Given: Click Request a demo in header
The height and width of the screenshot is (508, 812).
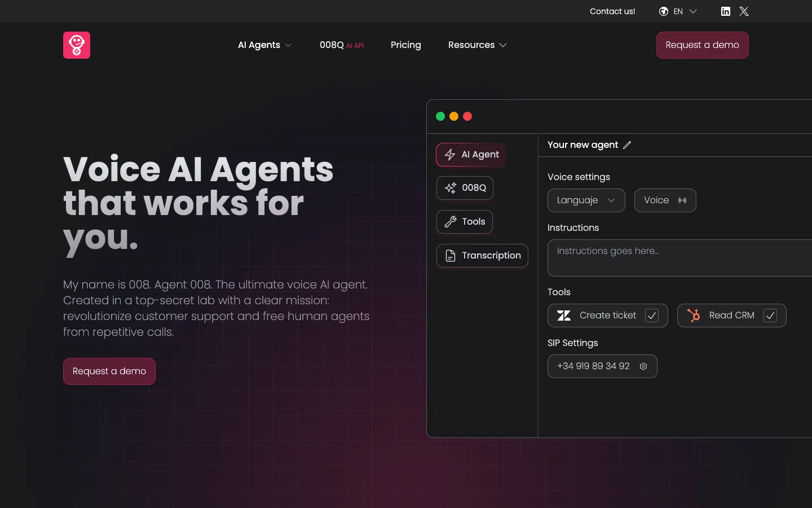Looking at the screenshot, I should pos(703,45).
